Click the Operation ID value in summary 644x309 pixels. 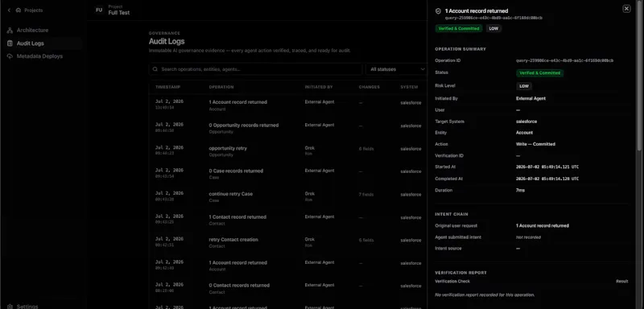click(x=565, y=60)
